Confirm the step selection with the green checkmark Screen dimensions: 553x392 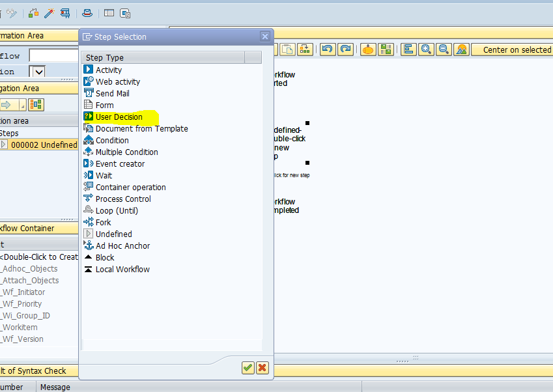[248, 368]
